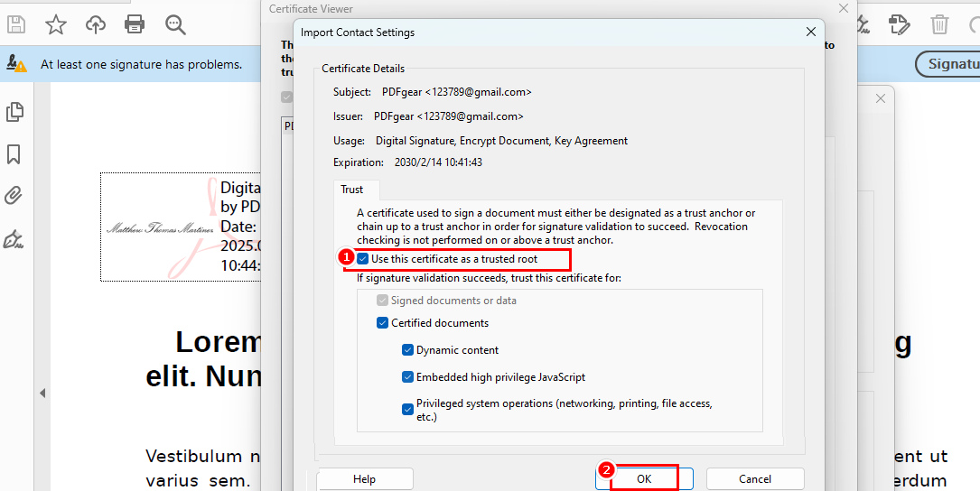Open the page thumbnails sidebar panel

coord(14,112)
